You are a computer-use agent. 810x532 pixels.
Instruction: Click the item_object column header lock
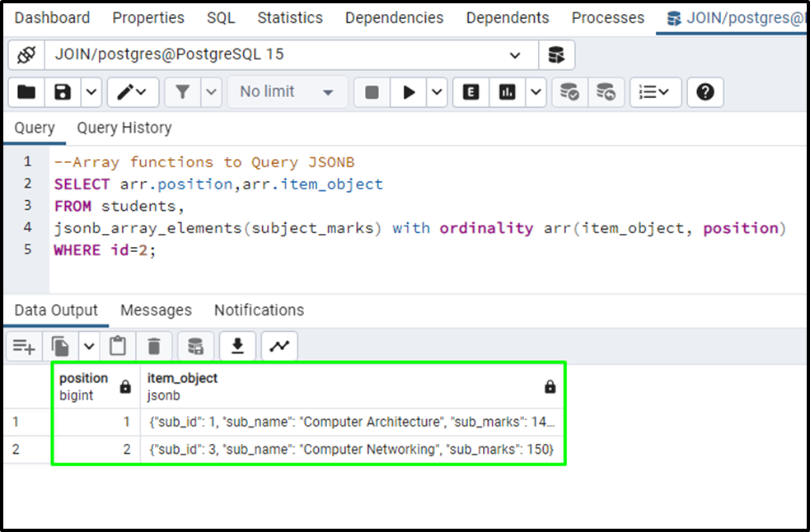point(550,386)
